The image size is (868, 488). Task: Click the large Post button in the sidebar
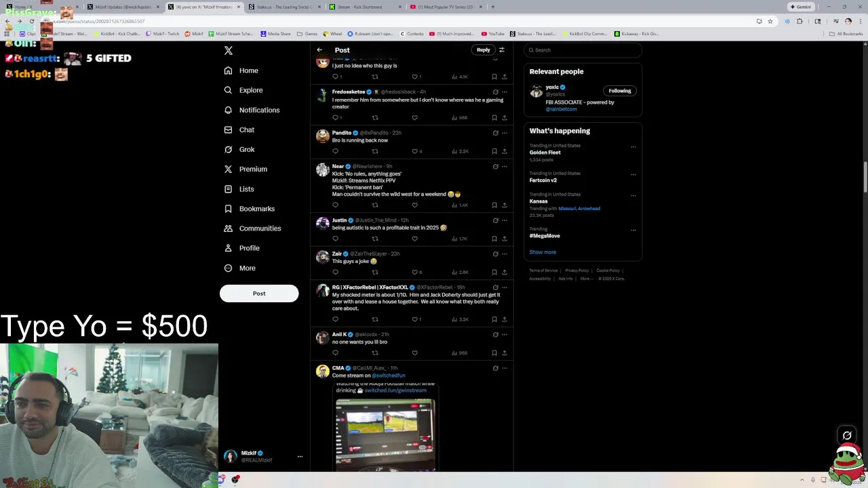[259, 293]
